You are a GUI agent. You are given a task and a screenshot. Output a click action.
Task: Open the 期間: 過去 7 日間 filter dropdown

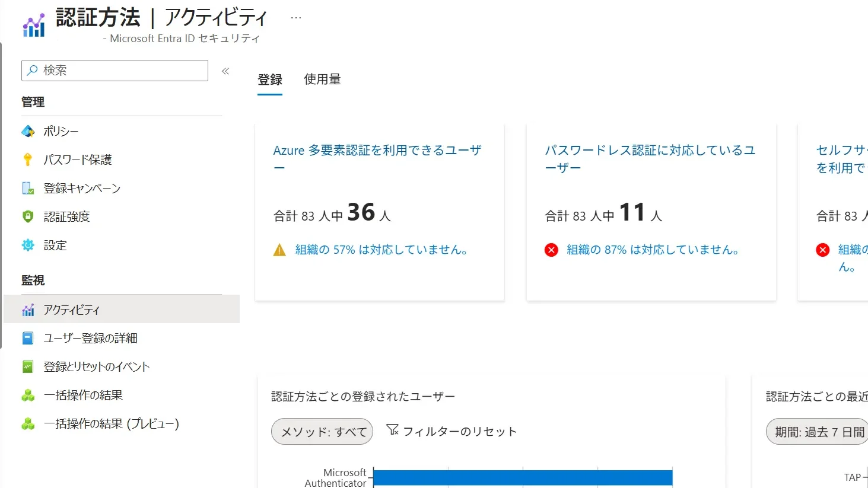click(x=817, y=432)
